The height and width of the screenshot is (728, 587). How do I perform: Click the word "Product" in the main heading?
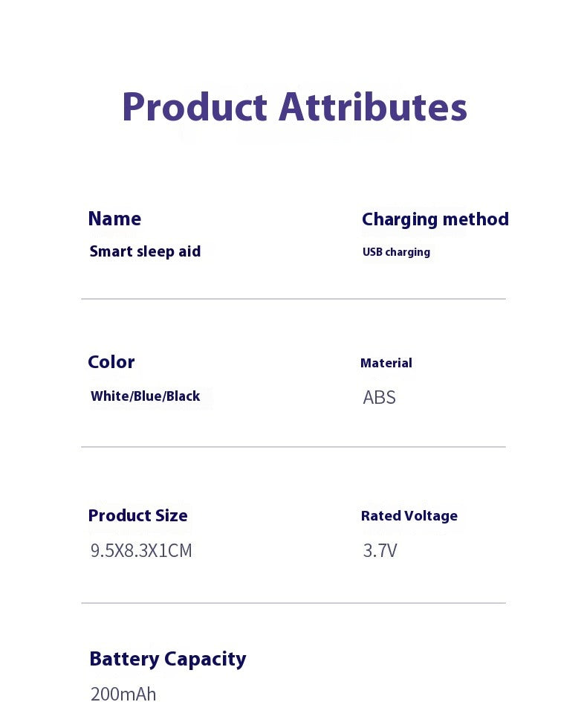[194, 107]
